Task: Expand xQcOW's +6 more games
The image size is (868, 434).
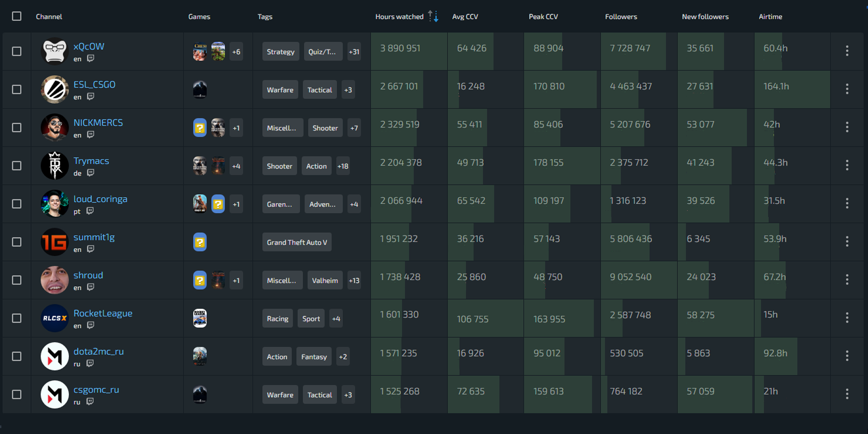Action: pos(236,52)
